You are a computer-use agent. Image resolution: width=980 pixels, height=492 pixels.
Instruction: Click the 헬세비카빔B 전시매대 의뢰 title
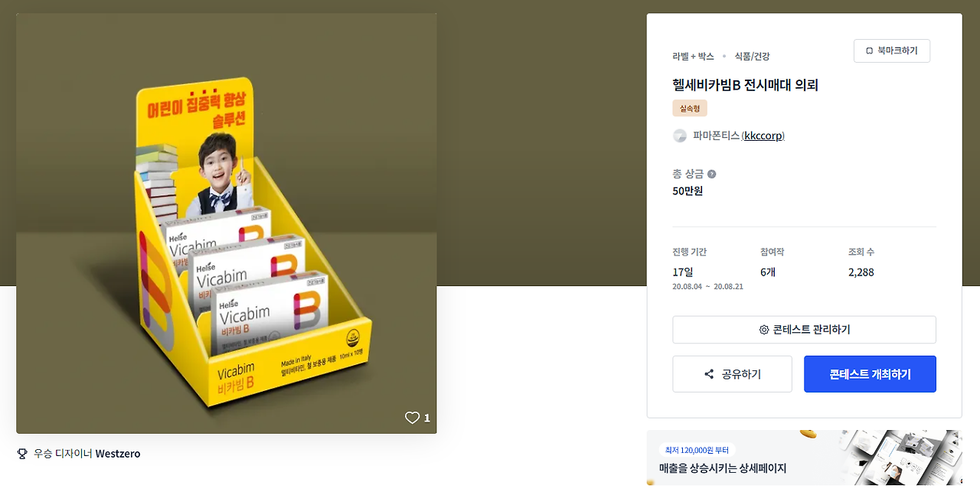tap(746, 85)
